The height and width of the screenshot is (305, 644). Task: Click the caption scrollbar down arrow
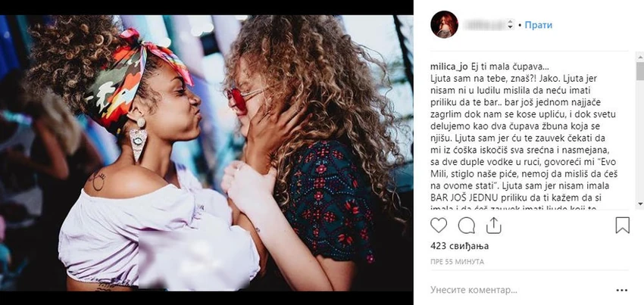[x=640, y=204]
